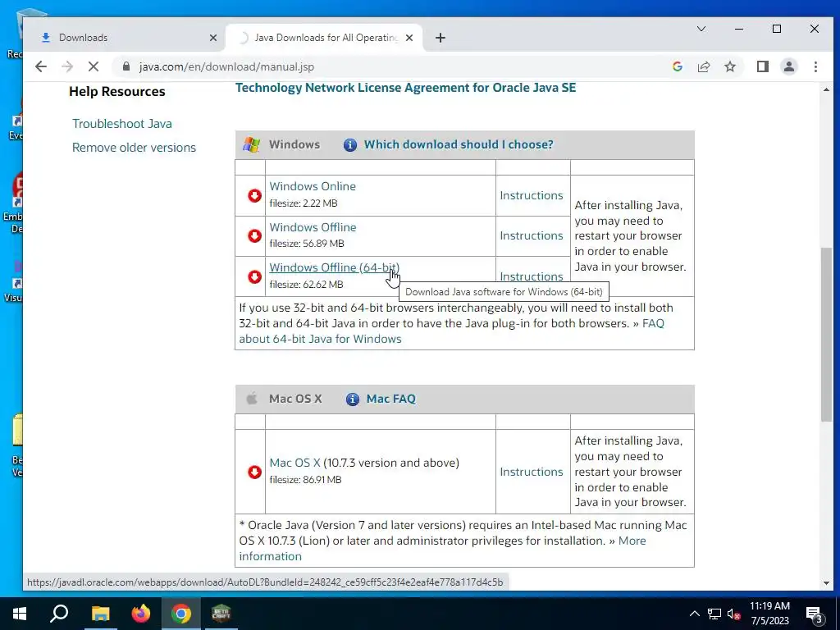Open the tab search chevron
This screenshot has width=840, height=630.
pos(701,29)
